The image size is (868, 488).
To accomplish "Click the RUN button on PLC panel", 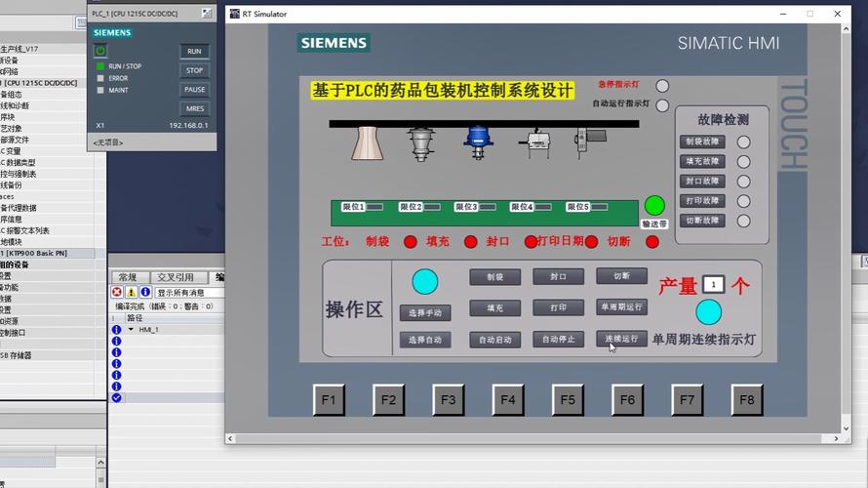I will 194,51.
